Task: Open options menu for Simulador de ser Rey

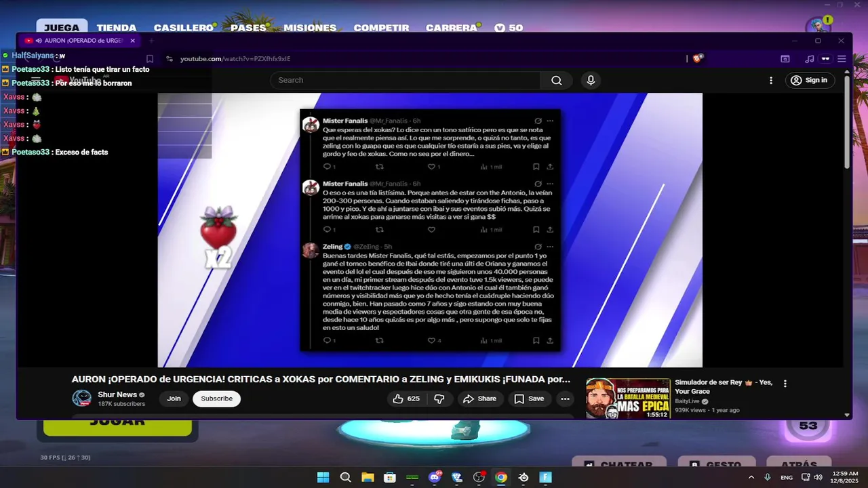Action: coord(785,384)
